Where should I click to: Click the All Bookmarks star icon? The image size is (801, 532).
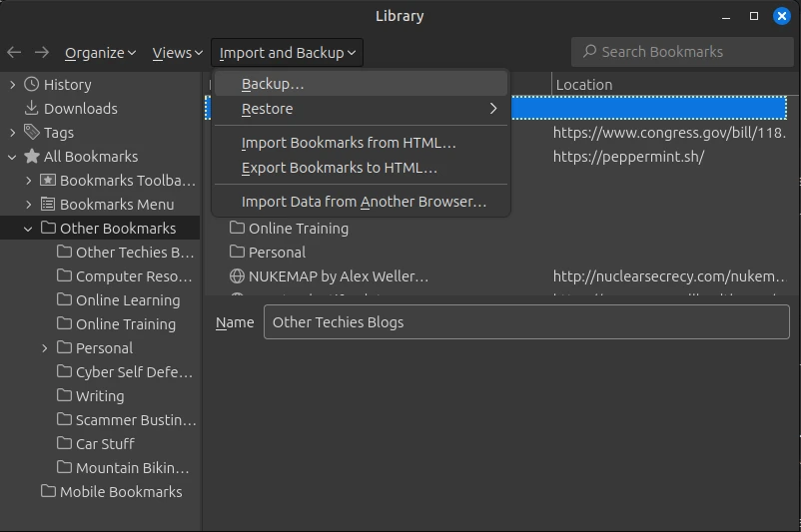[32, 157]
